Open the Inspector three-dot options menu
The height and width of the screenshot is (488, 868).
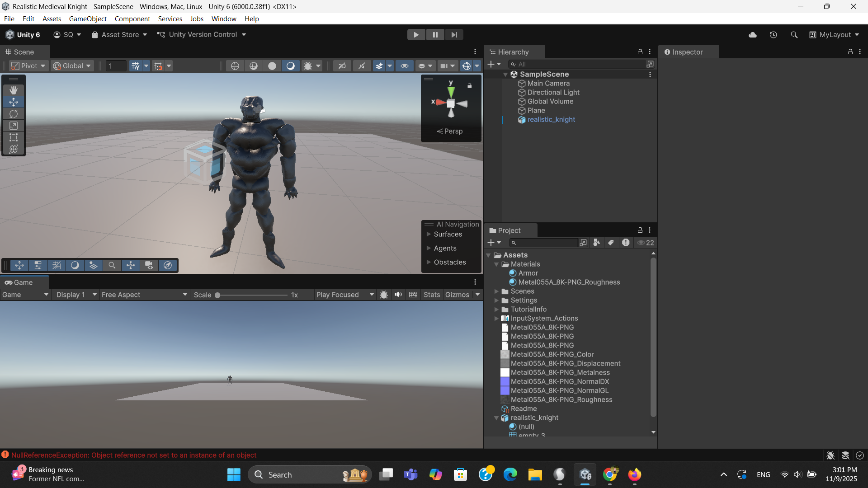tap(860, 52)
